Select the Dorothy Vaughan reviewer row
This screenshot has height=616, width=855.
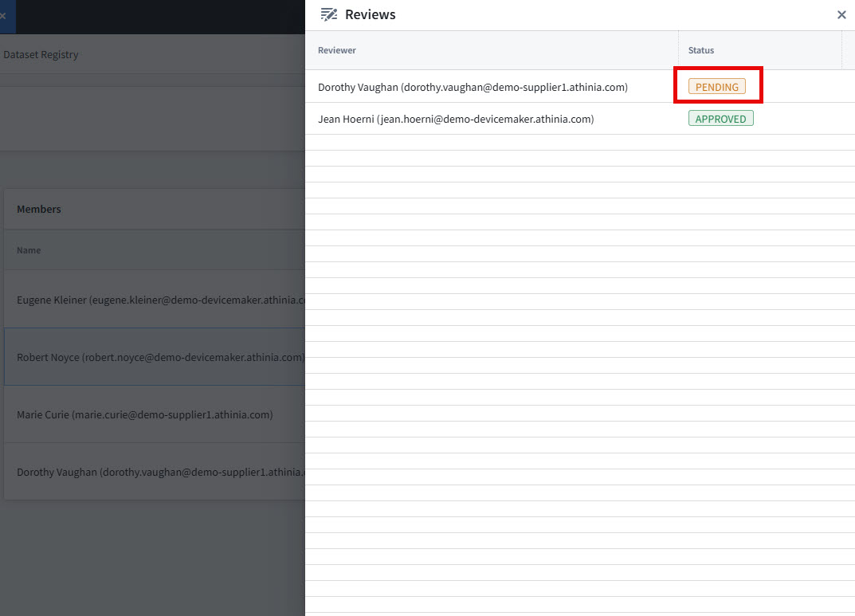tap(579, 87)
